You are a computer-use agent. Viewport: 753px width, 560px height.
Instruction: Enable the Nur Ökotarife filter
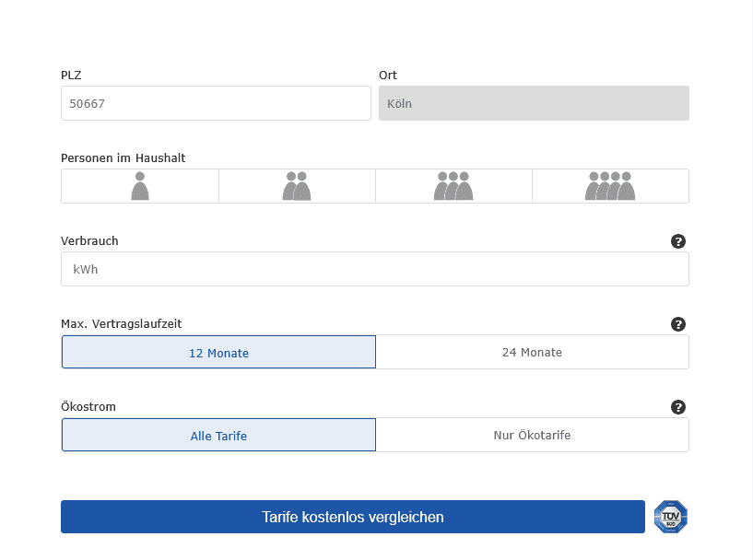point(532,436)
